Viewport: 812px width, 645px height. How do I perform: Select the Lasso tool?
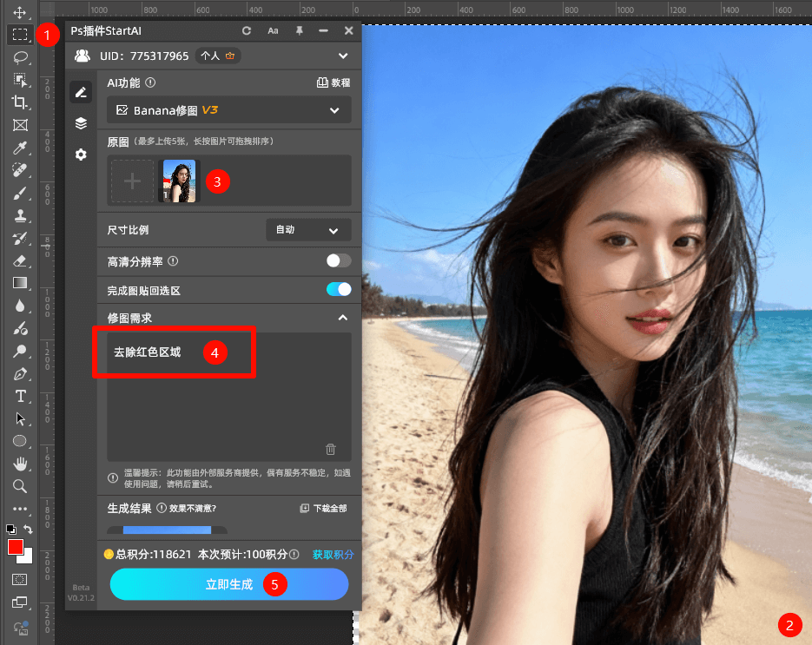point(19,57)
